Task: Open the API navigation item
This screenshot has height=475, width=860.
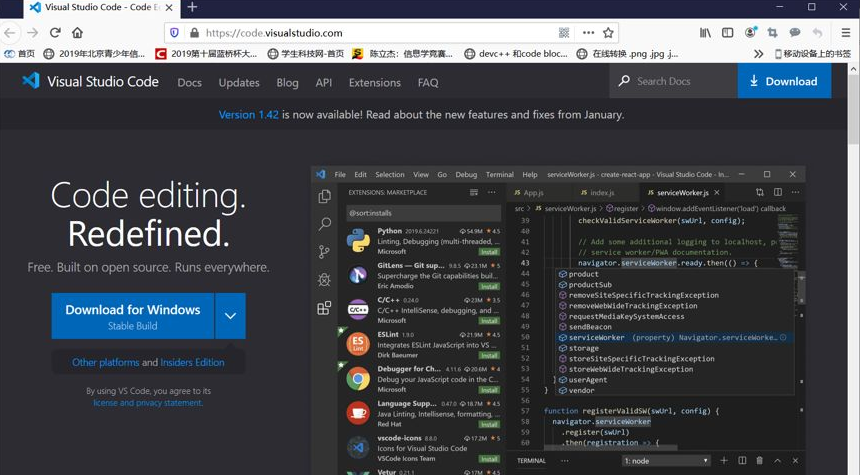Action: click(x=324, y=82)
